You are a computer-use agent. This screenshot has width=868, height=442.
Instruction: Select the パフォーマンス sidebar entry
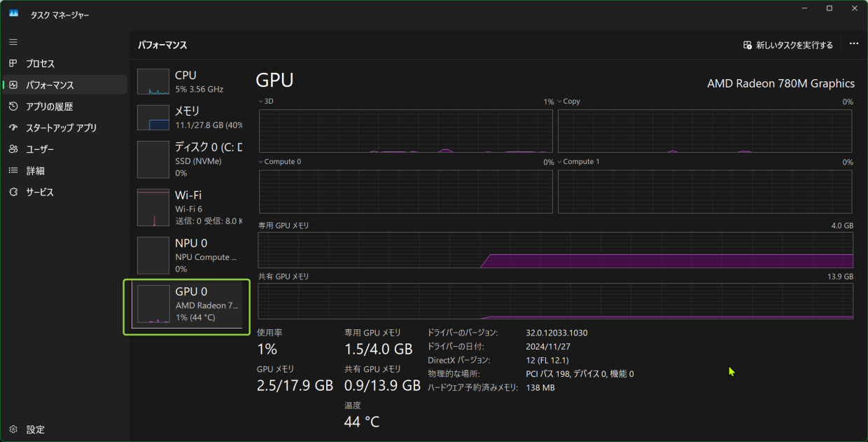[65, 85]
